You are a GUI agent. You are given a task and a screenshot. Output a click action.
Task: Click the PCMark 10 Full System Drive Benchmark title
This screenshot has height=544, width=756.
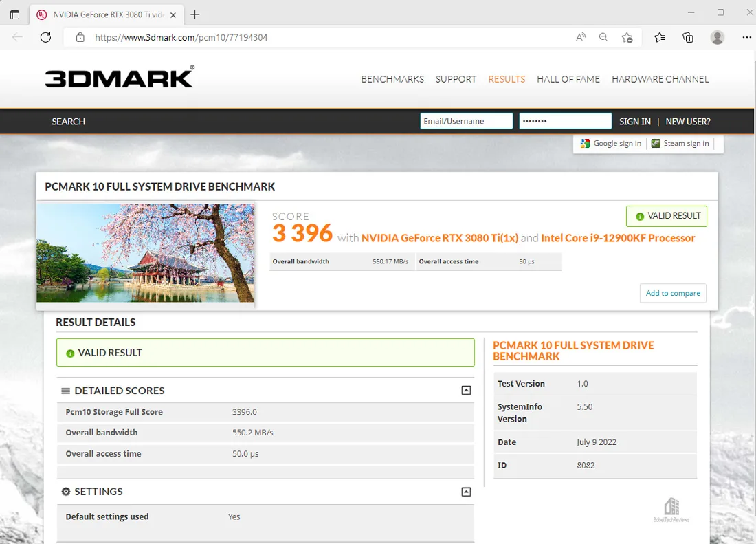(160, 186)
